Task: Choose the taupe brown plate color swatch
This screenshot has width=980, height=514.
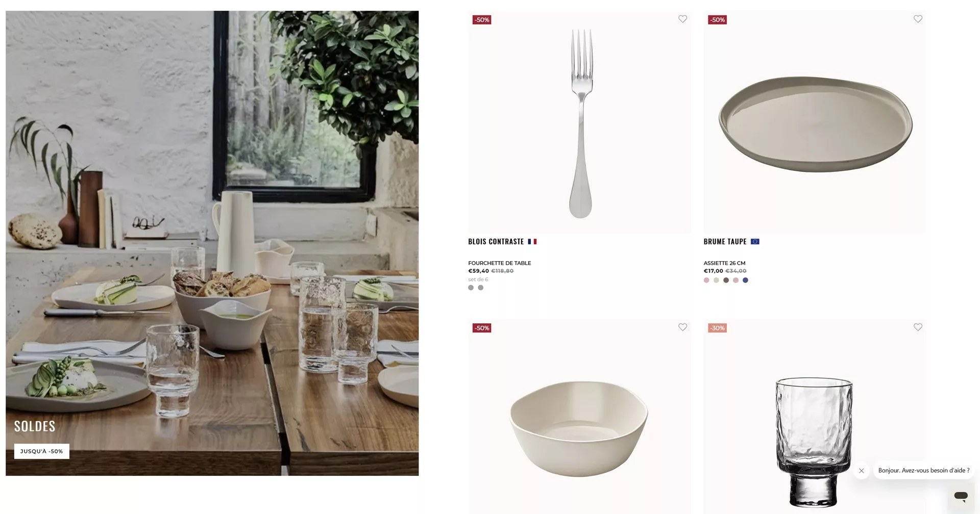Action: pos(726,280)
